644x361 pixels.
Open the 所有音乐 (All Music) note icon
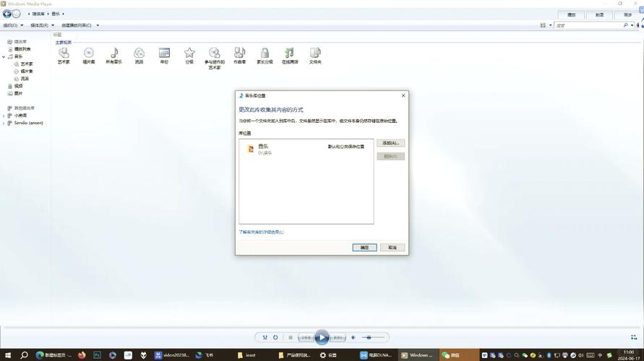tap(113, 56)
